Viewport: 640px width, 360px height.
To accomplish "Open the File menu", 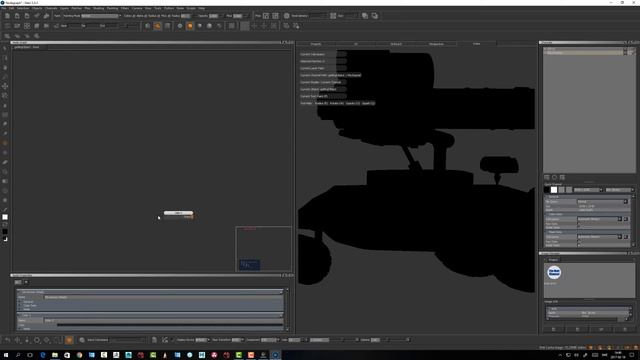I will (x=4, y=8).
